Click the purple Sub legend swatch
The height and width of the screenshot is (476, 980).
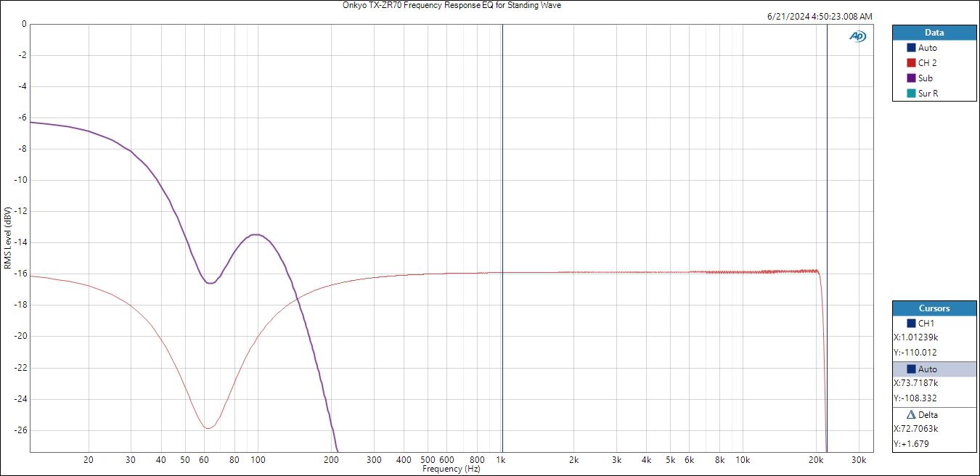(911, 78)
